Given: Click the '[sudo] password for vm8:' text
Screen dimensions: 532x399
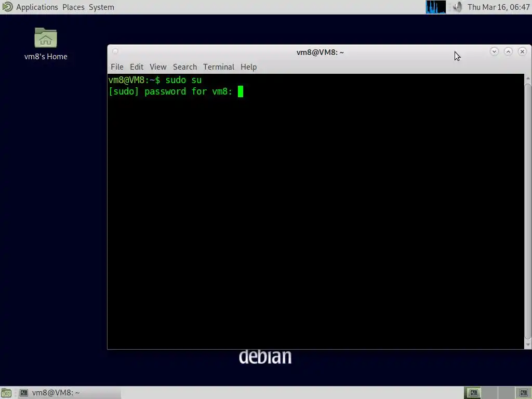Looking at the screenshot, I should click(x=170, y=91).
